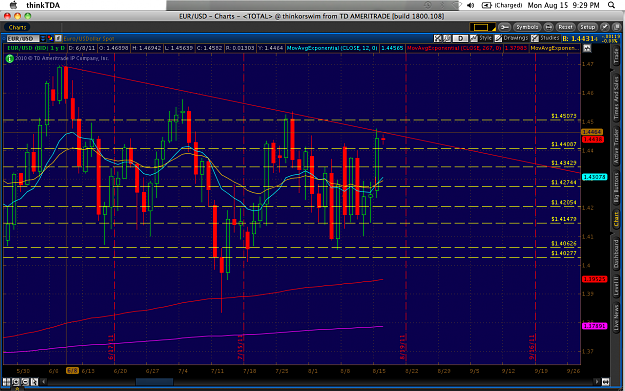The height and width of the screenshot is (391, 625).
Task: Open the Active Trader sidebar tab
Action: pos(617,146)
